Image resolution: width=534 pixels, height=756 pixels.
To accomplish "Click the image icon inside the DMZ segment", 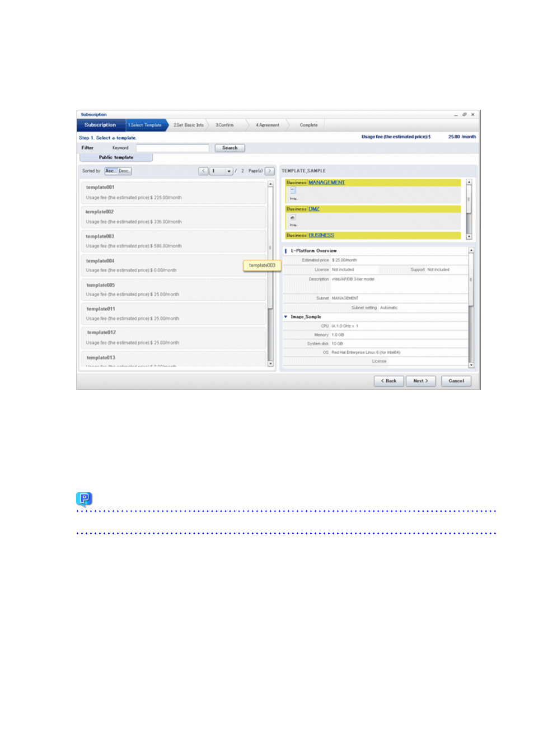I will pyautogui.click(x=292, y=218).
